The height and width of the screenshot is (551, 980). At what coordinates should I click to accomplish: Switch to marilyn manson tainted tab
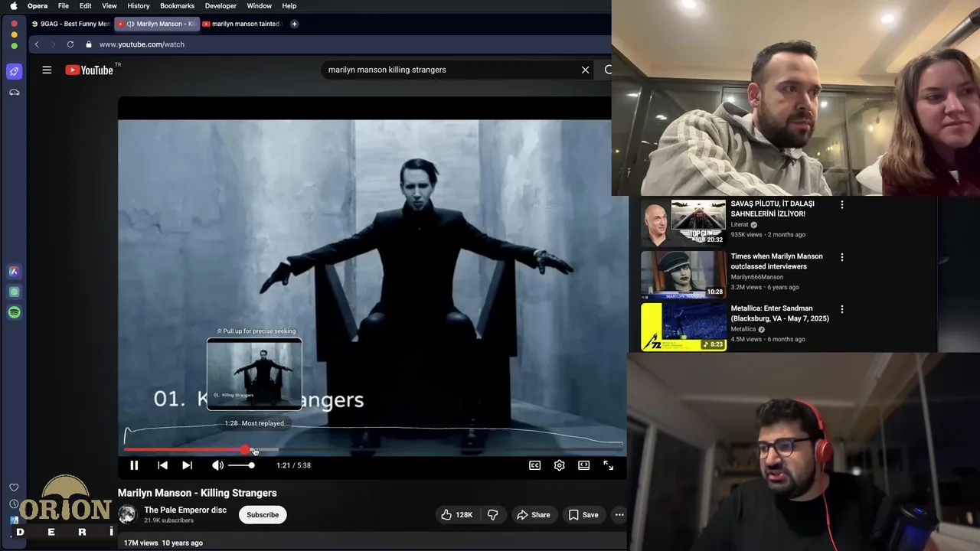click(242, 24)
